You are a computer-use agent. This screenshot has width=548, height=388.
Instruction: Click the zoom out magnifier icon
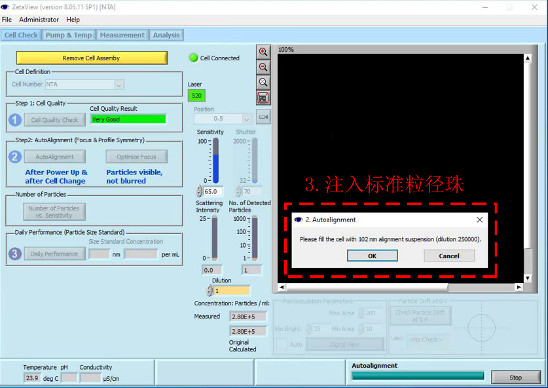[x=263, y=67]
